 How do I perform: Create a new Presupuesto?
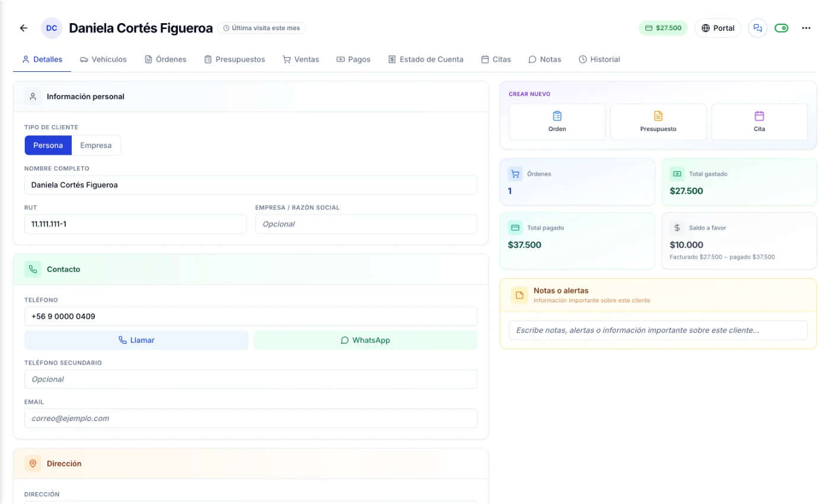[658, 122]
